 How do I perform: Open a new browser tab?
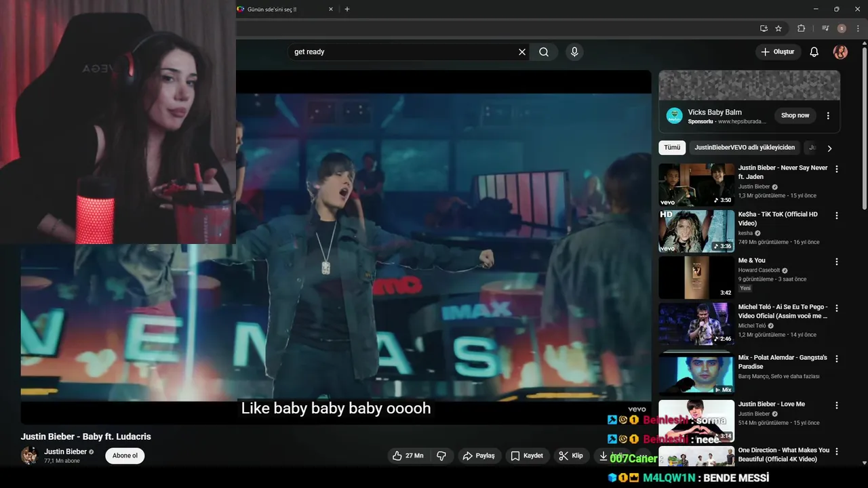coord(347,9)
